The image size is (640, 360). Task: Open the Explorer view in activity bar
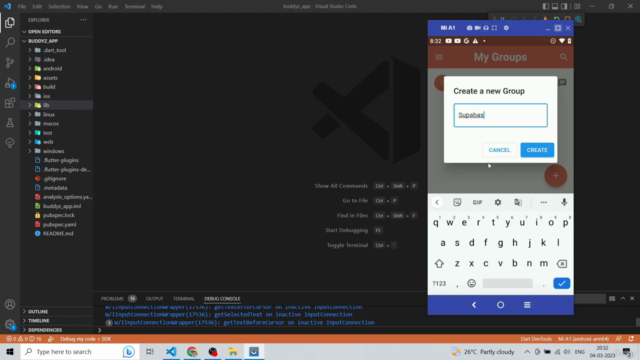point(10,22)
